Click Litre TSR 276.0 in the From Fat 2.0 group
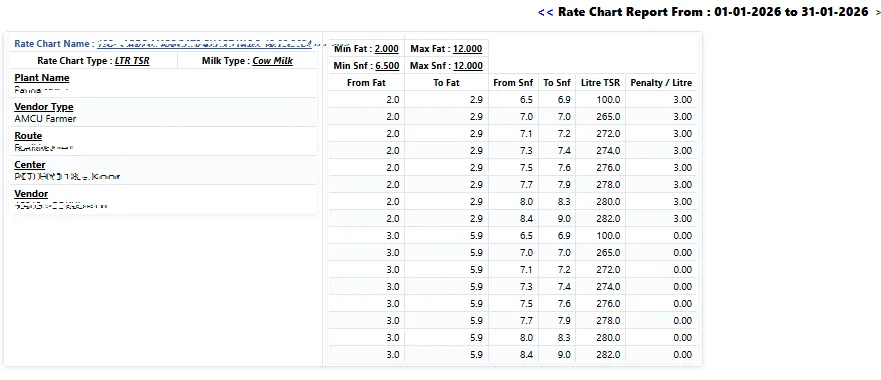 click(609, 168)
